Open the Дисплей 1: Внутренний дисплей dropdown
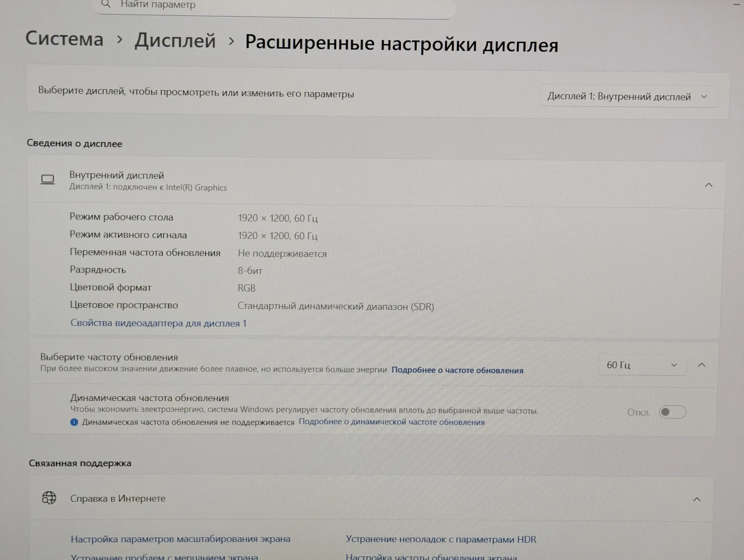Screen dimensions: 744x560 628,96
